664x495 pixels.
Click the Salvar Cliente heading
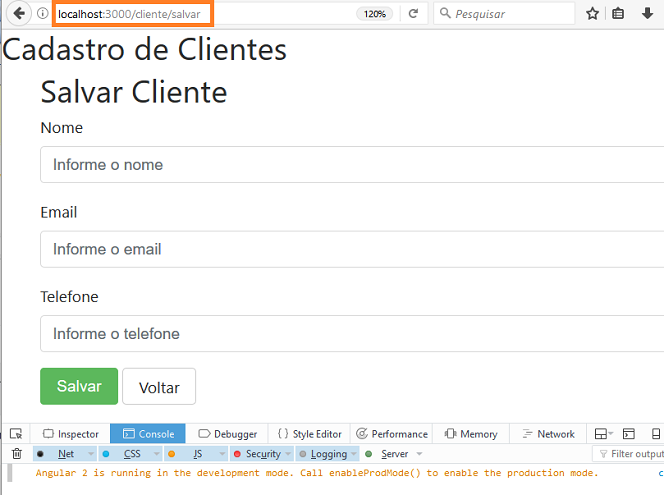[x=134, y=92]
